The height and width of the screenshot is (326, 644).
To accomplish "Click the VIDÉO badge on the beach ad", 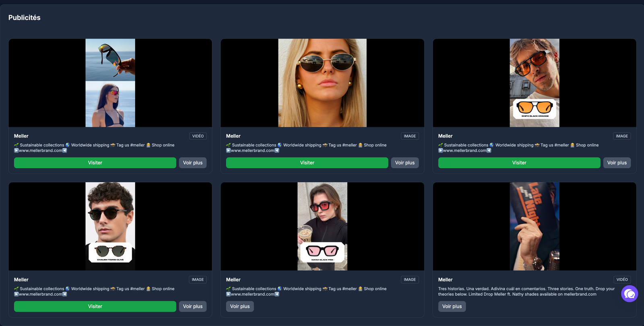I will [x=198, y=136].
